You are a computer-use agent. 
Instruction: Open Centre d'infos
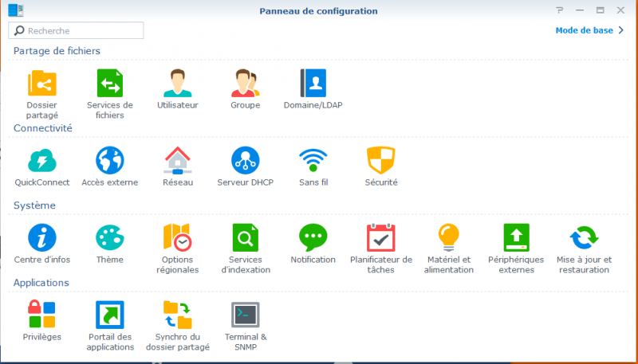[42, 237]
